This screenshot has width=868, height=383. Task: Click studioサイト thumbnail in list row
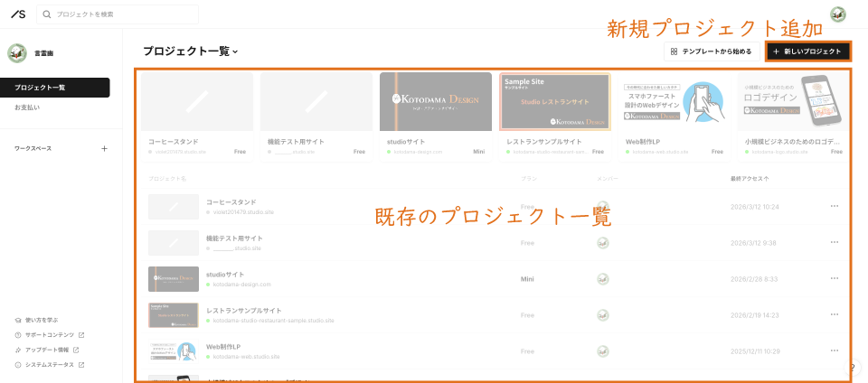[174, 279]
